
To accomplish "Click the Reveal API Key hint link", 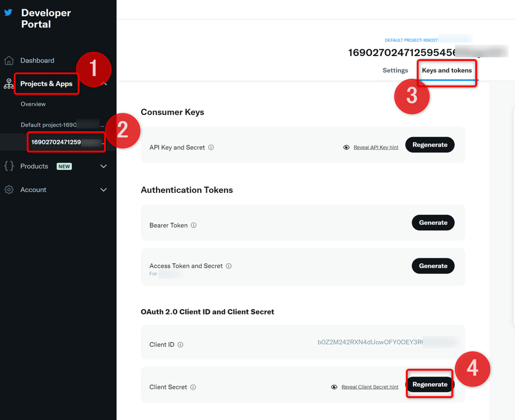I will [x=376, y=147].
